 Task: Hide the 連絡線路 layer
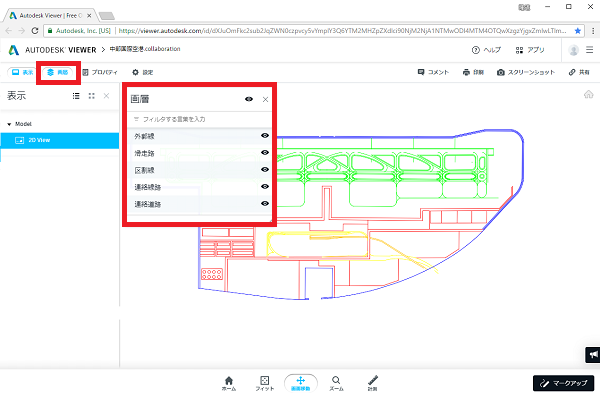[264, 186]
